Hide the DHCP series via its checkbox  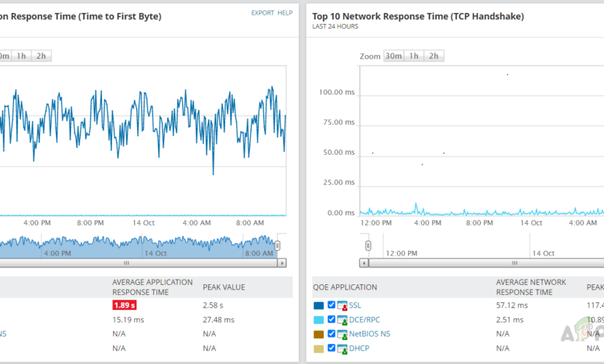pos(331,348)
